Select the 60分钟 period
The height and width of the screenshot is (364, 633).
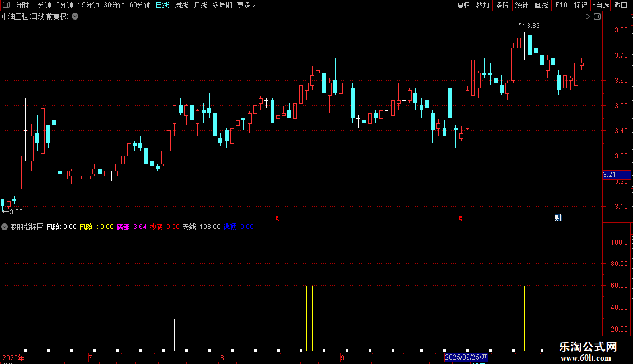pyautogui.click(x=140, y=5)
